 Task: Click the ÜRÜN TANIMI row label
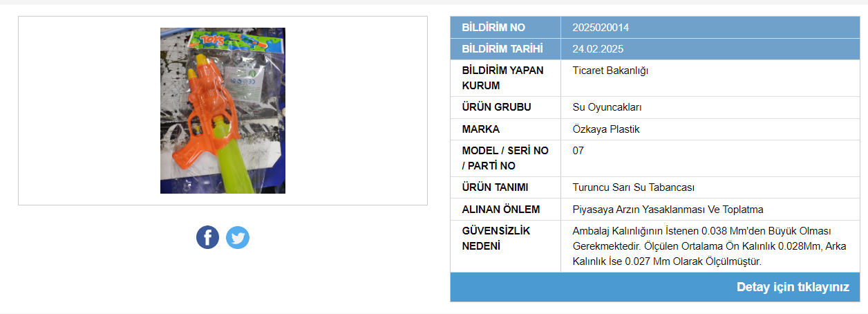(495, 187)
